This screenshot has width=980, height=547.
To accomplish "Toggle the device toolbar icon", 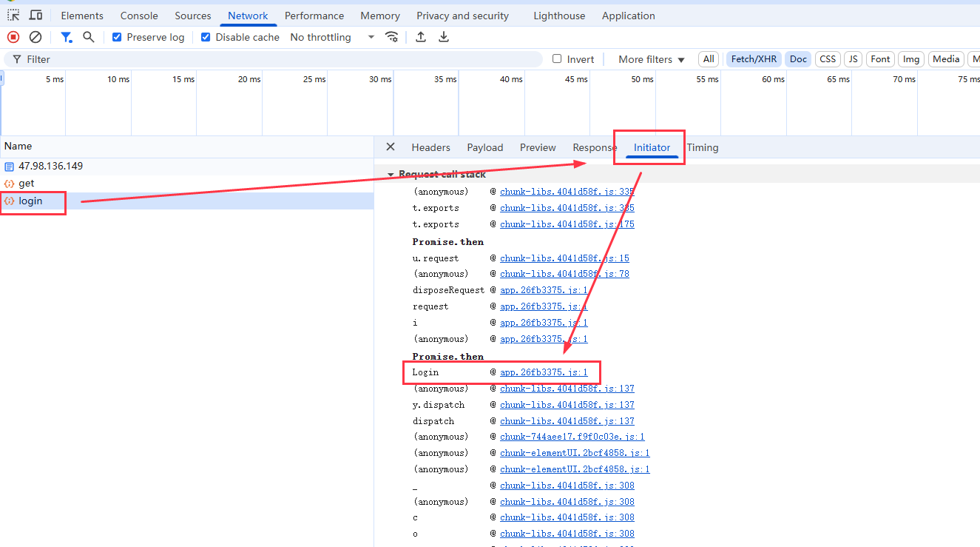I will pos(36,16).
